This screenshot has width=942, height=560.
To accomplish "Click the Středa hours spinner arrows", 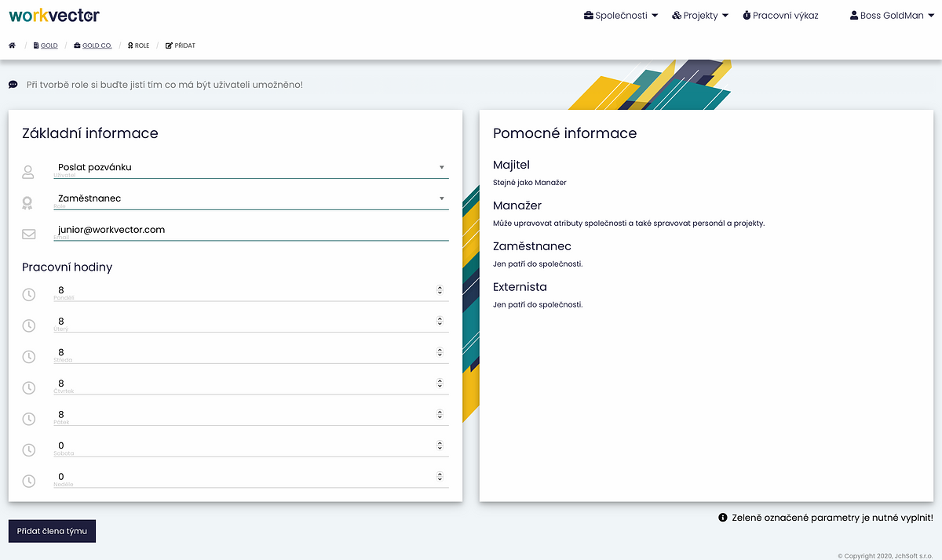I will (440, 352).
